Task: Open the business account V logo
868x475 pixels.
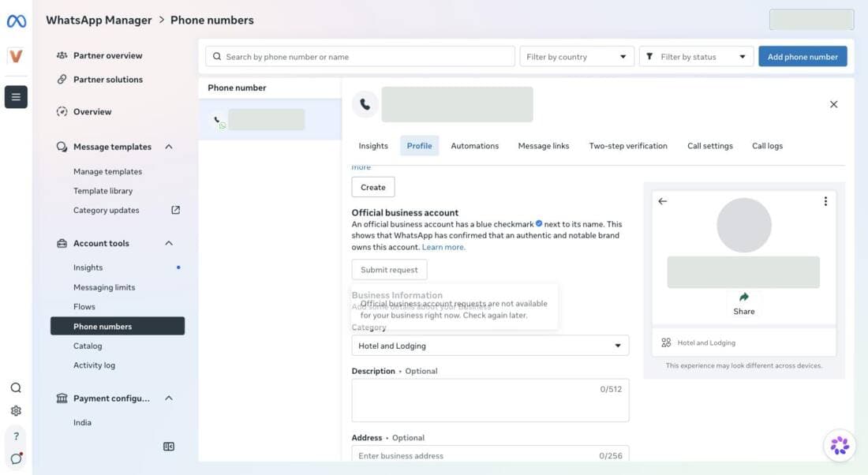Action: [x=16, y=56]
